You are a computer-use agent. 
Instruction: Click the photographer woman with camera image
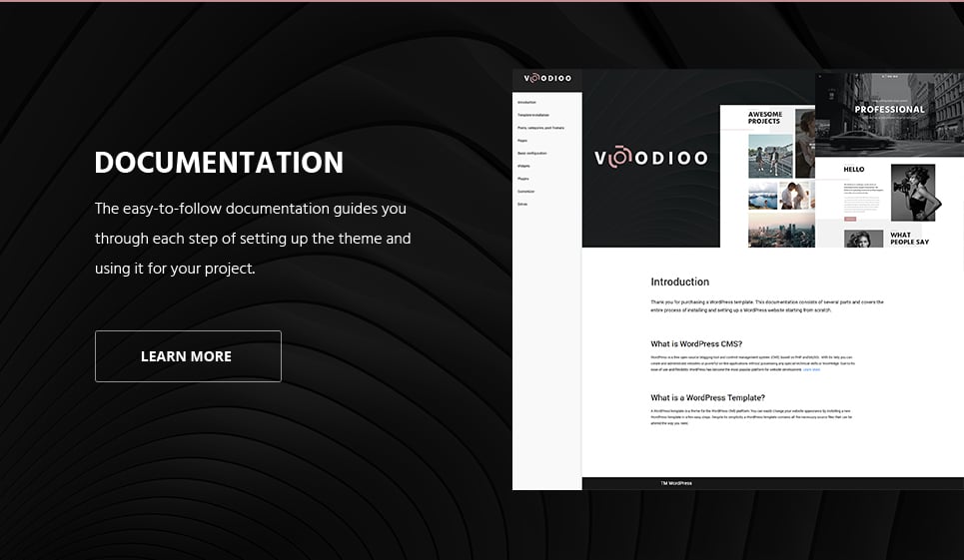[x=914, y=193]
